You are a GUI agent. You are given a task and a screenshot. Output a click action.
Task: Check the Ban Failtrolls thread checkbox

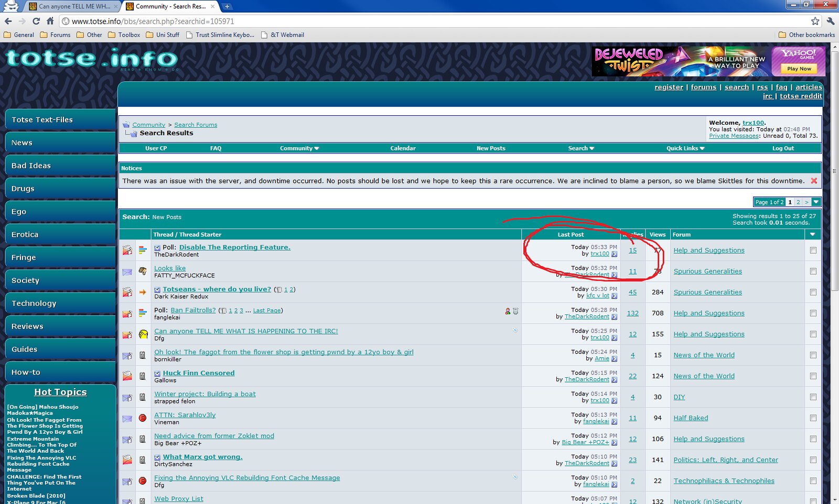click(813, 313)
